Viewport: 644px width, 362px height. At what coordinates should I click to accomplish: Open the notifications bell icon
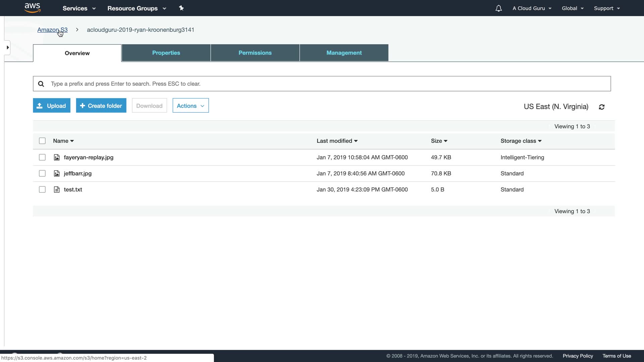coord(498,8)
